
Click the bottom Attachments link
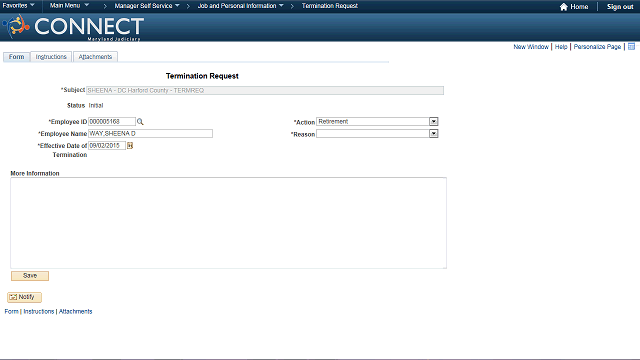(x=76, y=311)
